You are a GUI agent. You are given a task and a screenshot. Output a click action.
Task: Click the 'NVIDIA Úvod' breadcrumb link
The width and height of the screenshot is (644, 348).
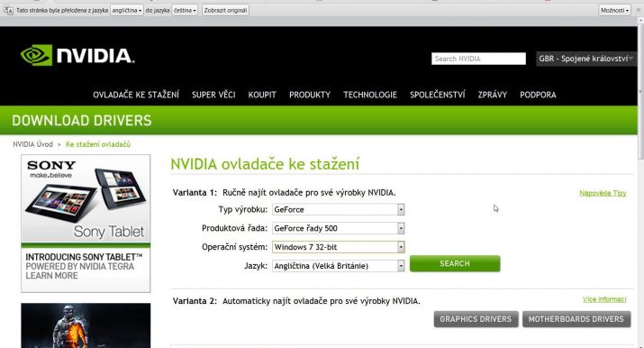coord(32,144)
